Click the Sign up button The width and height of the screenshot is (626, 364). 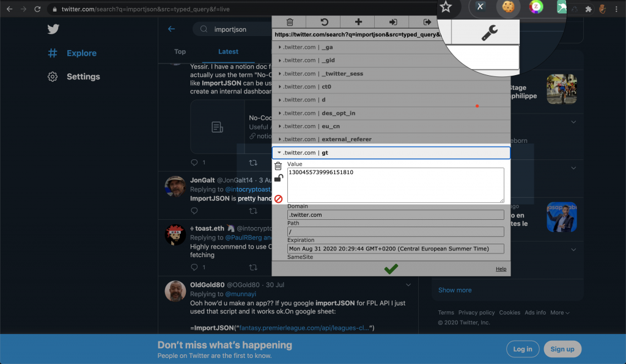(x=562, y=349)
